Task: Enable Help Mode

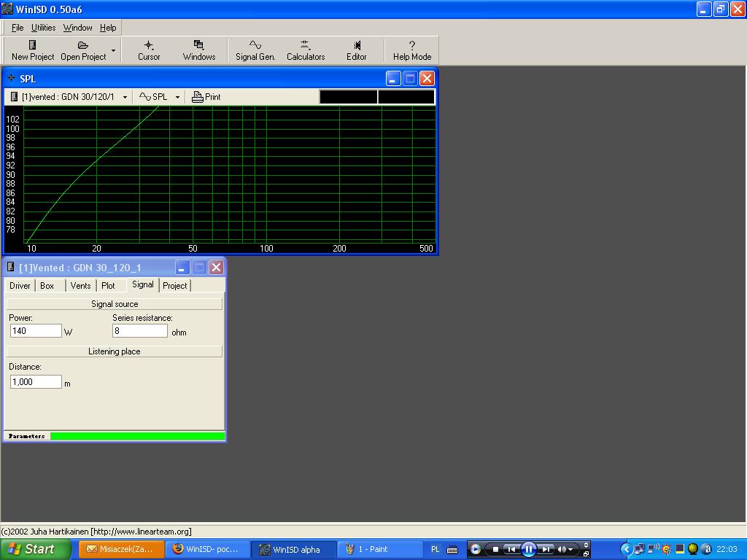Action: point(412,45)
